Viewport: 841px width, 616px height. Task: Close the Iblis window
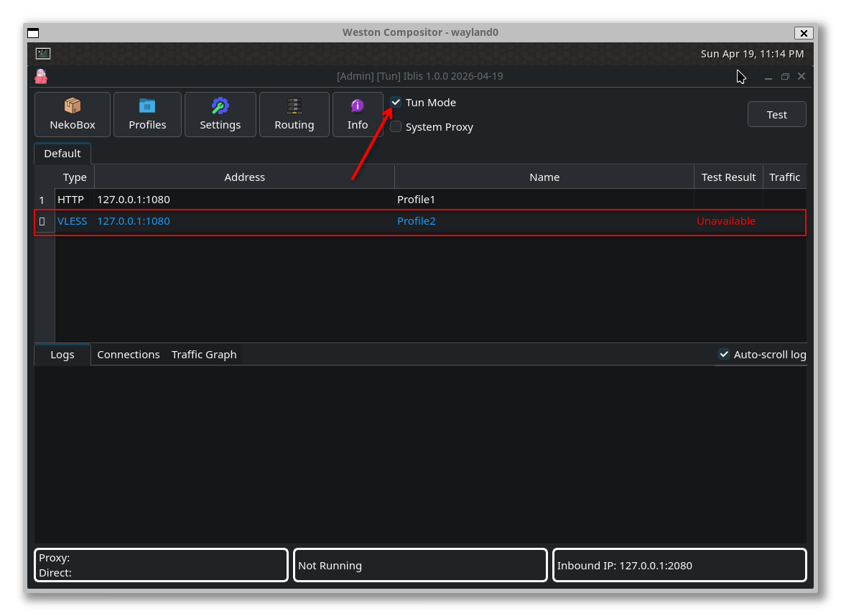pos(801,76)
